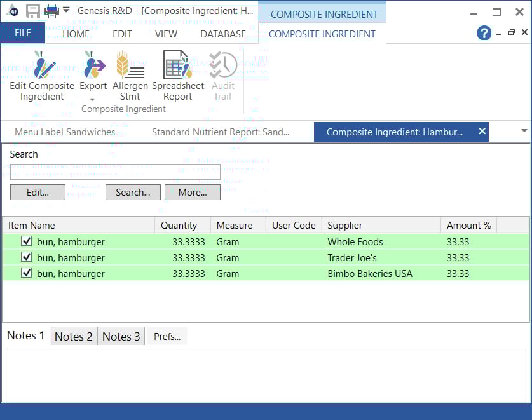
Task: Click the Edit Composite Ingredient icon
Action: 43,66
